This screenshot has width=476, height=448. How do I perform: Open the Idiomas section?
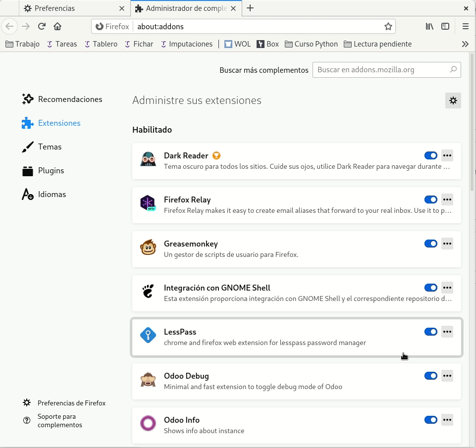pyautogui.click(x=44, y=194)
